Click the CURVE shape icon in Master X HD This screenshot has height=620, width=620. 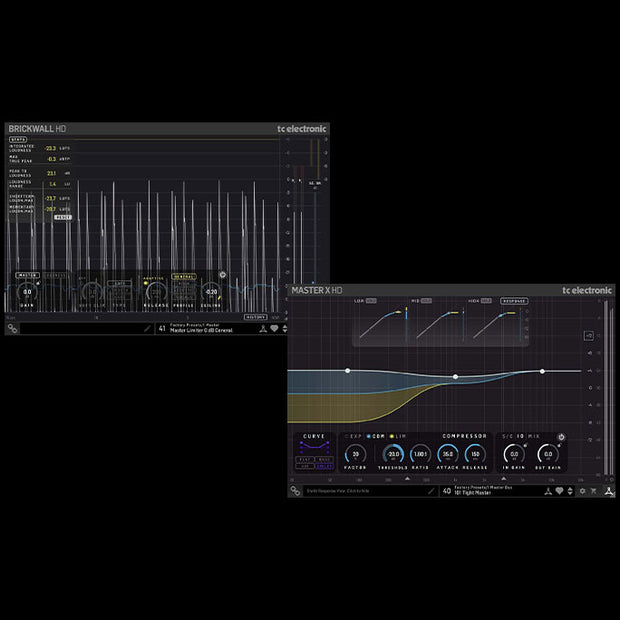314,447
